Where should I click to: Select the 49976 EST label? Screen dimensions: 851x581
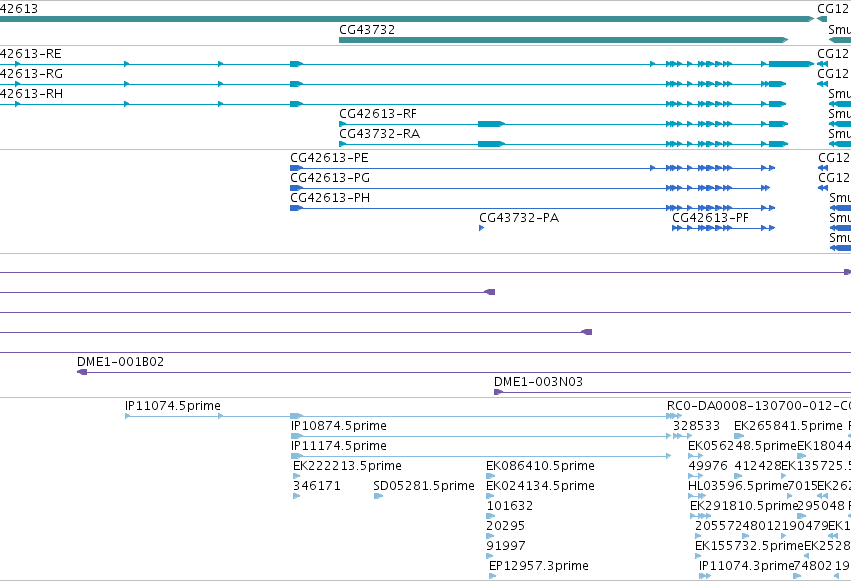tap(708, 466)
